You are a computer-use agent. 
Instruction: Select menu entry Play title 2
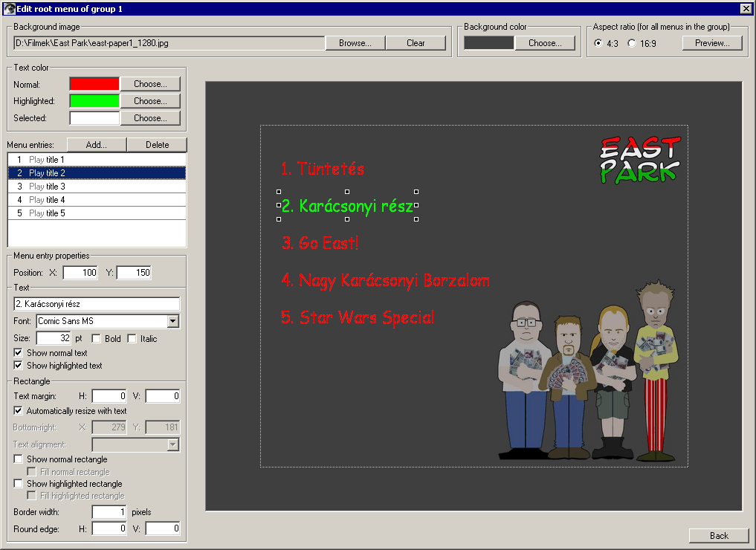click(97, 173)
